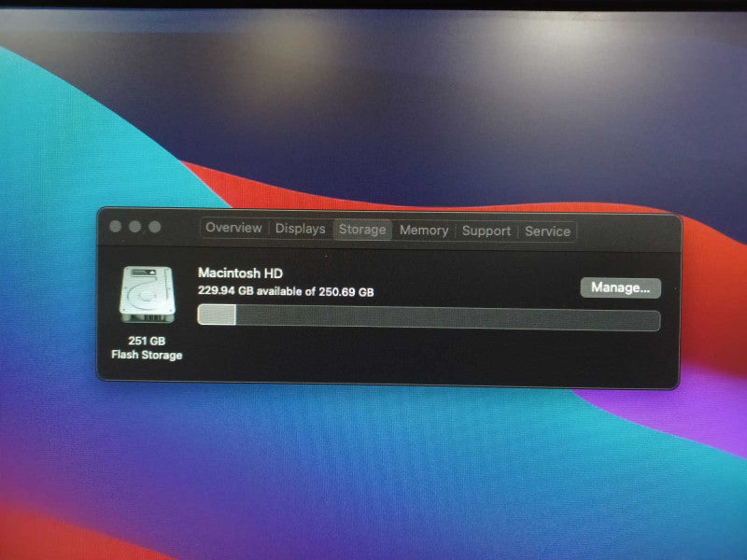Image resolution: width=747 pixels, height=560 pixels.
Task: Select the Storage tab
Action: click(362, 230)
